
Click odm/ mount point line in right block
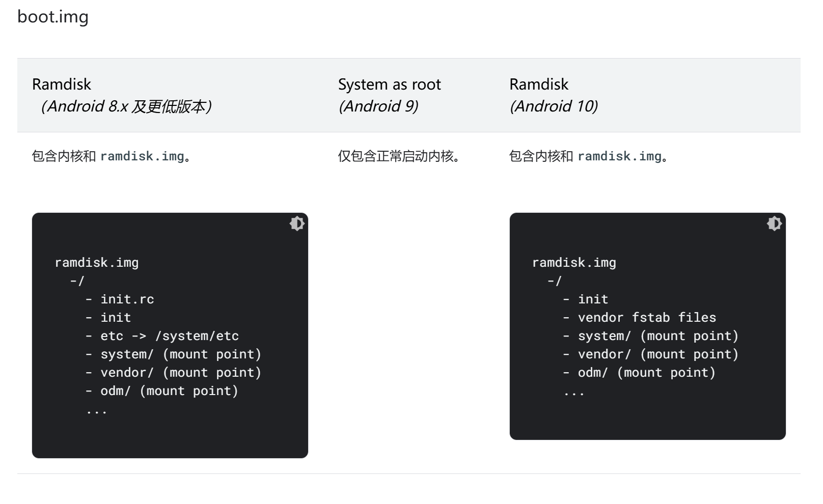[x=639, y=373]
